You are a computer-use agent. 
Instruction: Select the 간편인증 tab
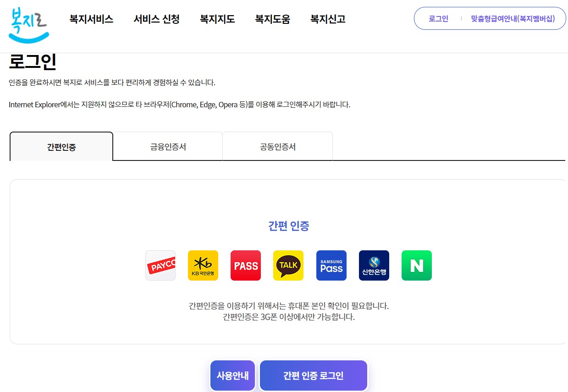coord(61,146)
